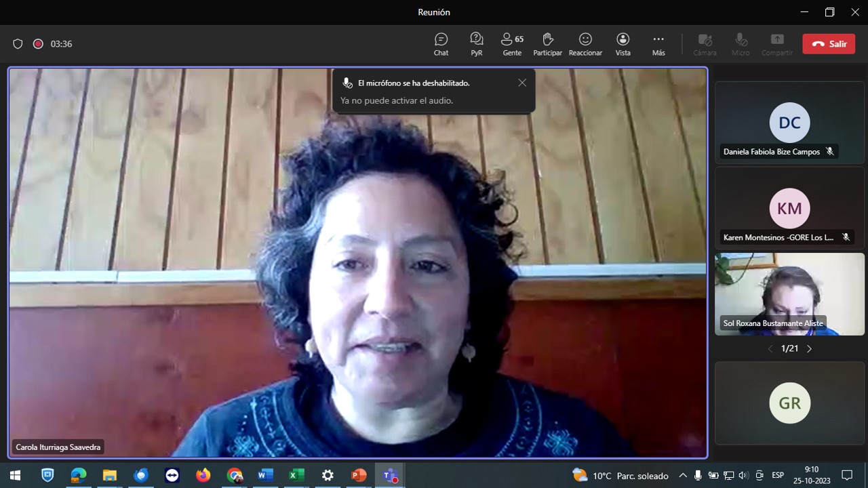Image resolution: width=868 pixels, height=488 pixels.
Task: Click the Teams icon in taskbar
Action: click(x=390, y=475)
